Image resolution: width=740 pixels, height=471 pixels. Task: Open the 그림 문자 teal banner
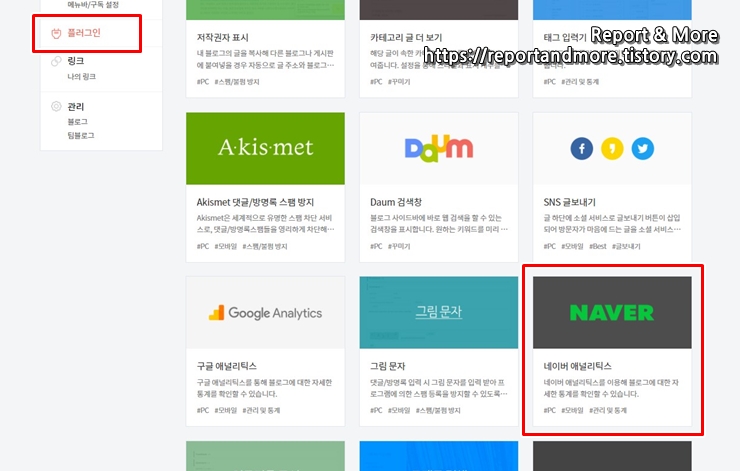438,312
